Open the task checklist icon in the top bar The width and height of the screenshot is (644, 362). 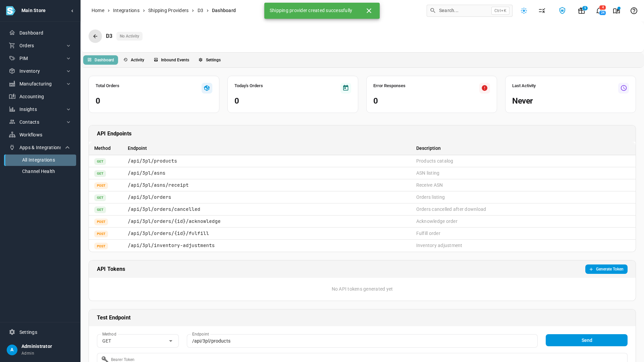pyautogui.click(x=542, y=11)
